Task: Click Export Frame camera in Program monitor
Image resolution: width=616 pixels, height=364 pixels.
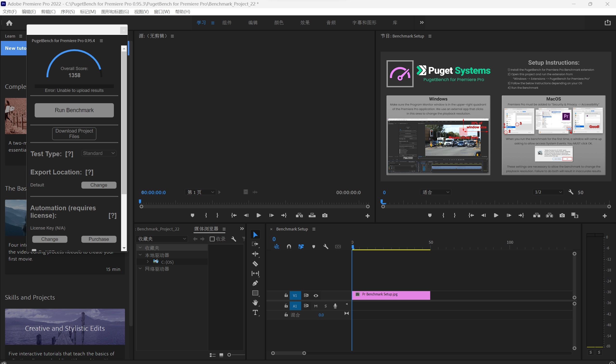Action: (x=562, y=215)
